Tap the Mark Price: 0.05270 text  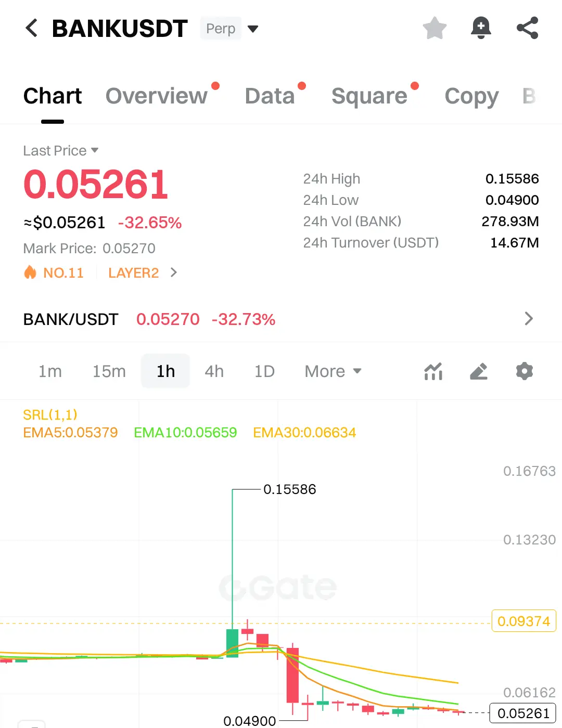[89, 249]
